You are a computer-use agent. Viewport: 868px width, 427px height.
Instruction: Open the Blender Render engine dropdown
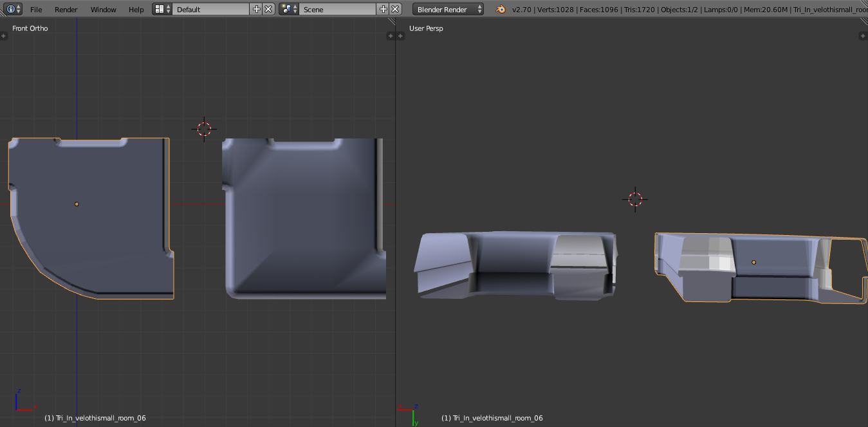[448, 9]
